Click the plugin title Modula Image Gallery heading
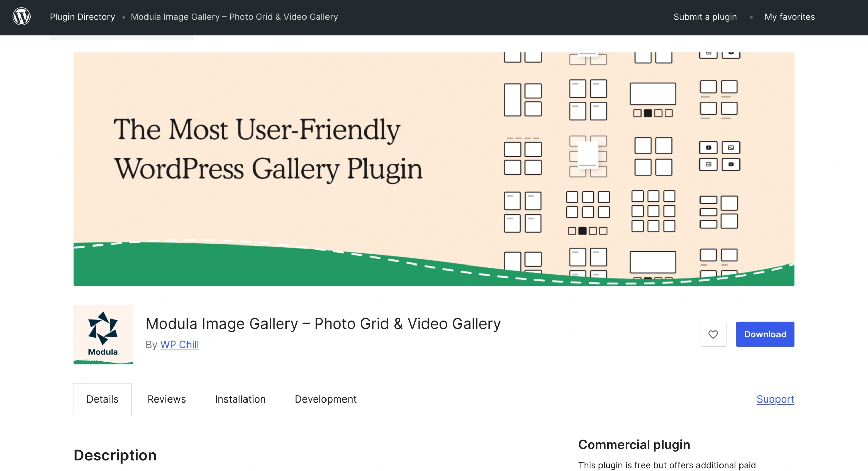The image size is (868, 471). click(323, 323)
